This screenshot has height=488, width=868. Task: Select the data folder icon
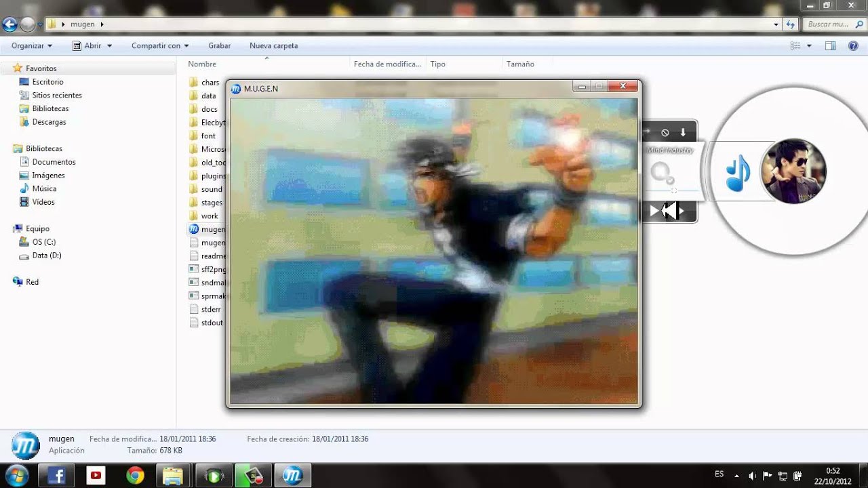[193, 96]
